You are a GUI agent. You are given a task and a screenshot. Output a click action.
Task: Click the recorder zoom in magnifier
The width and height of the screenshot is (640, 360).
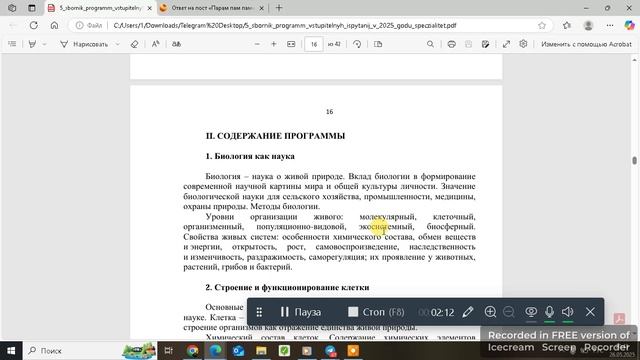490,312
